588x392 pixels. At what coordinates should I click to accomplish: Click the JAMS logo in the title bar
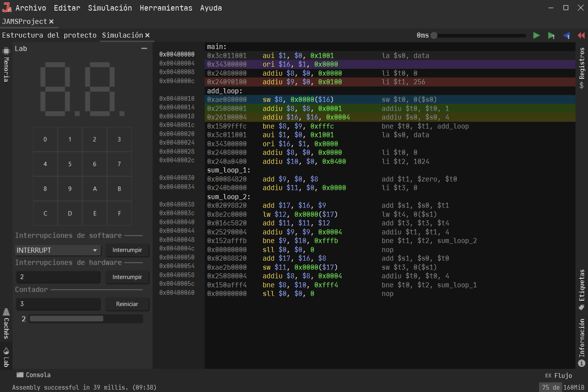[6, 7]
